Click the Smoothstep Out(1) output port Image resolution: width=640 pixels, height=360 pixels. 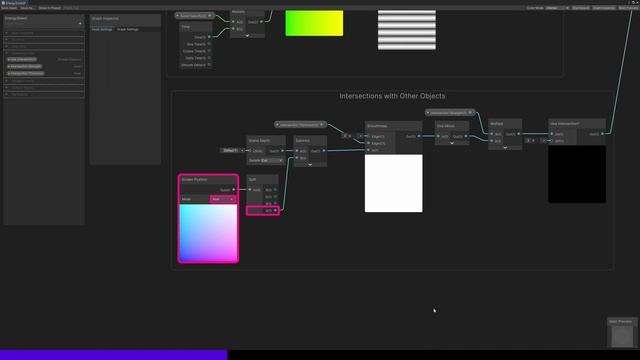[x=419, y=136]
